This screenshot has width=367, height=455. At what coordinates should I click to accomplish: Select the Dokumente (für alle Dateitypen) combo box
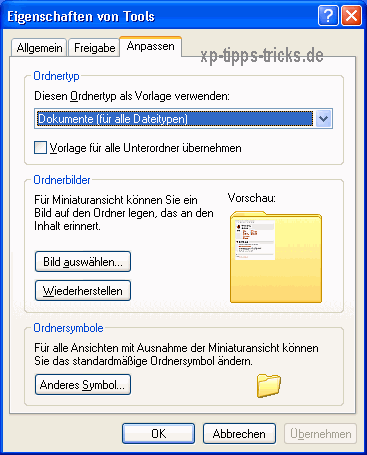click(183, 118)
